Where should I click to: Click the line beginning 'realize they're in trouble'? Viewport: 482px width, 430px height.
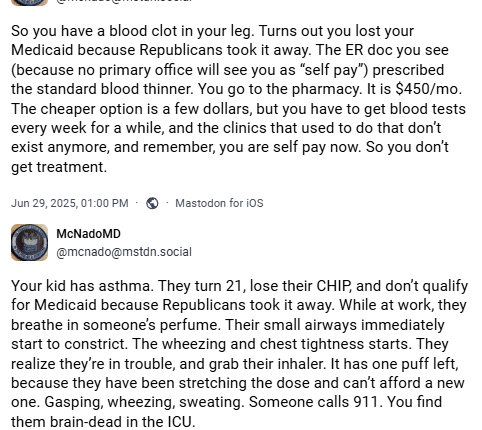pos(235,363)
